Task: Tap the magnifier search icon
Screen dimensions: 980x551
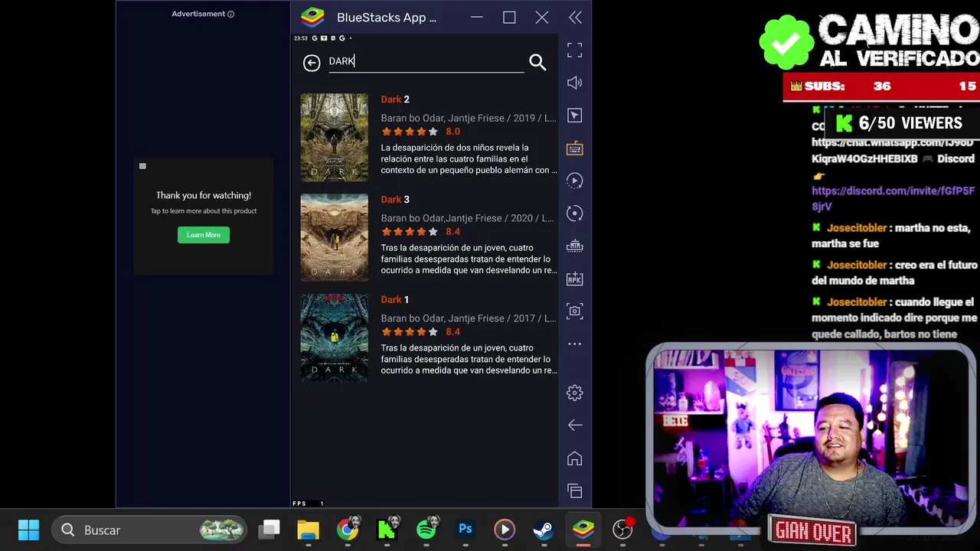Action: [537, 63]
